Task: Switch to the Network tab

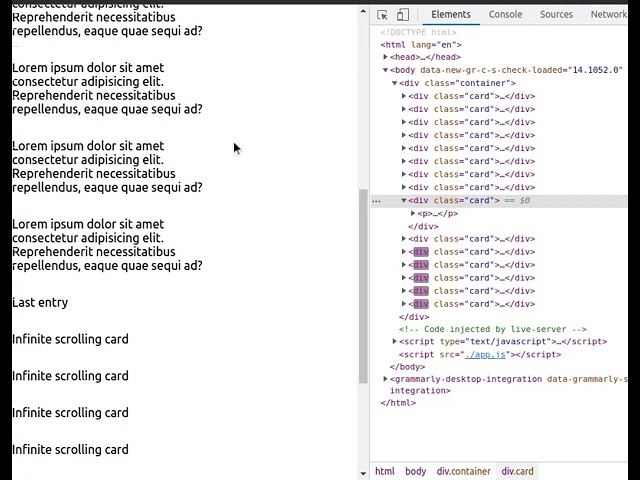Action: coord(609,14)
